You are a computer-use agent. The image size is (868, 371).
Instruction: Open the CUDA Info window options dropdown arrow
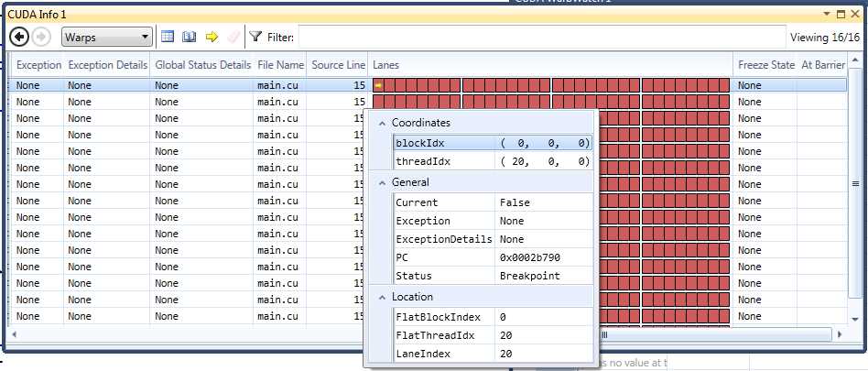(x=827, y=14)
